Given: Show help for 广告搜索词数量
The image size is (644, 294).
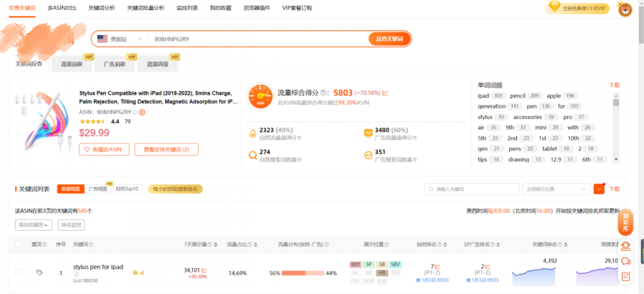Looking at the screenshot, I should pos(414,160).
